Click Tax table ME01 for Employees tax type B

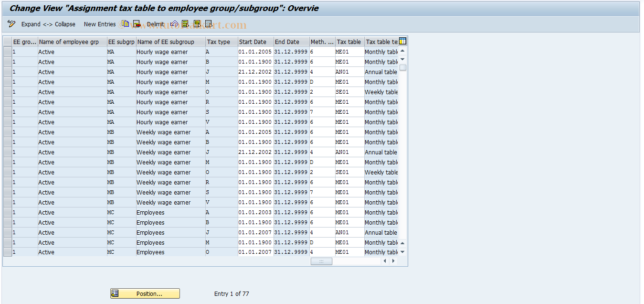click(349, 222)
